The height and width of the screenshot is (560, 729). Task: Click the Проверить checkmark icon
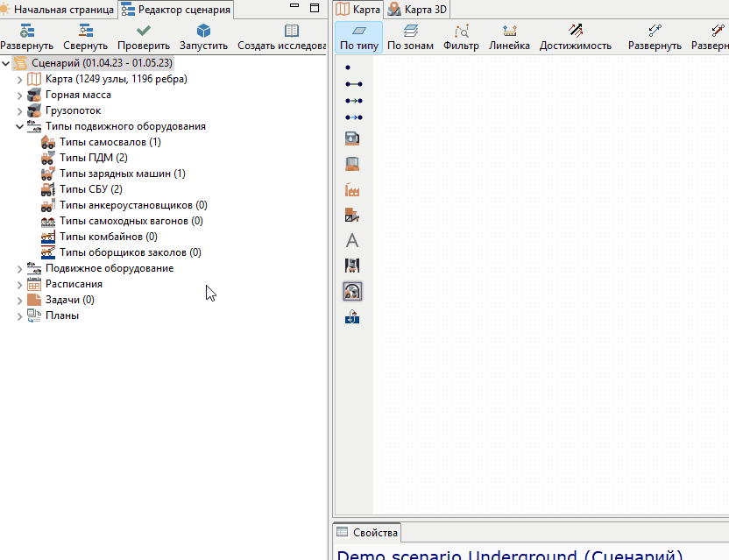pyautogui.click(x=144, y=31)
